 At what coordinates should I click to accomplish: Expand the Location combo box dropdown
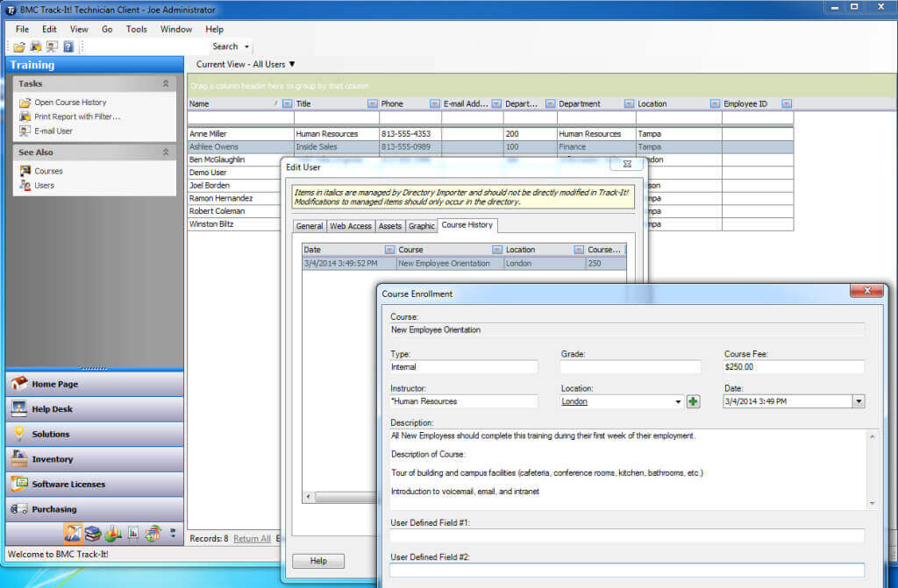pos(678,400)
